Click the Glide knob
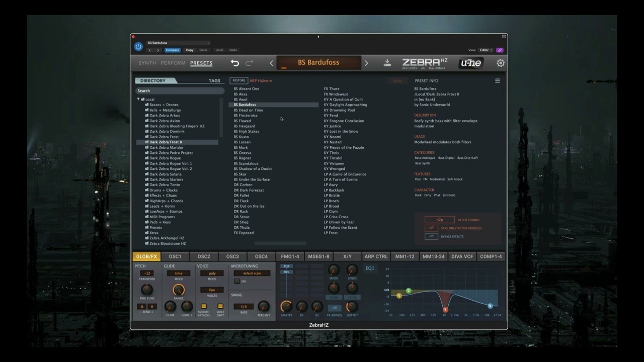 pos(171,306)
